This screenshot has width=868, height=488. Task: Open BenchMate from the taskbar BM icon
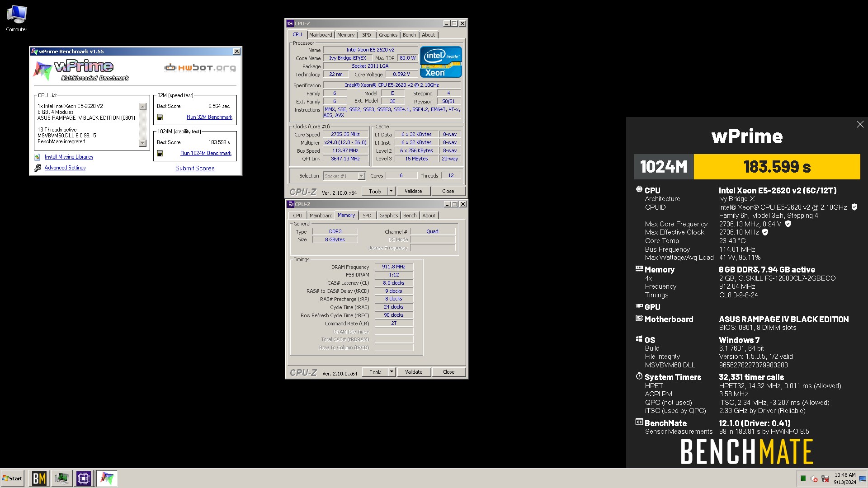click(39, 479)
